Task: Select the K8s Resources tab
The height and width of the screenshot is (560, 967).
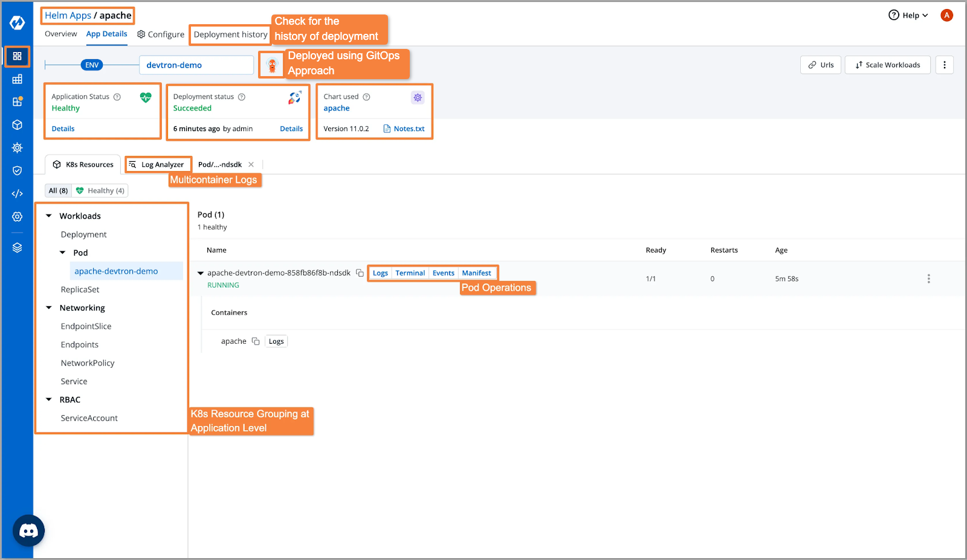Action: pos(83,164)
